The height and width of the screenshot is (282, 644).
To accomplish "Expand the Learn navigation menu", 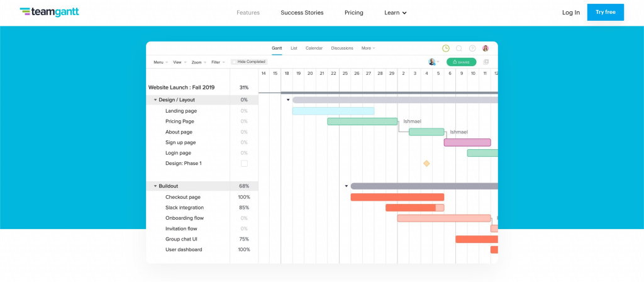I will 396,13.
